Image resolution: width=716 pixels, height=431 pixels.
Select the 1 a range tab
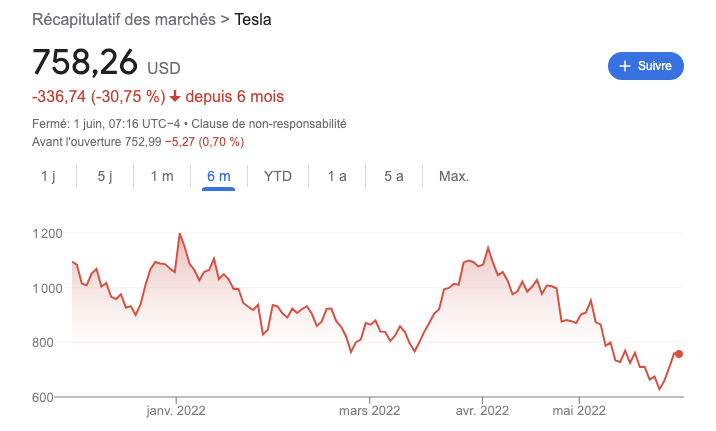[337, 176]
